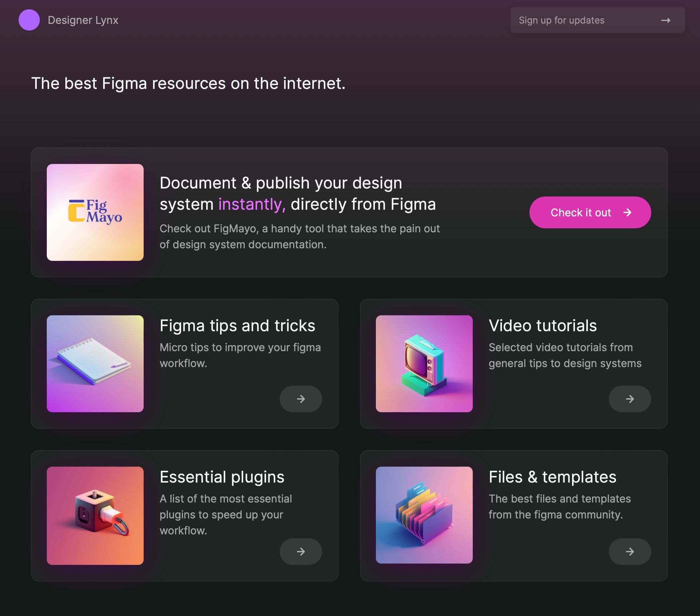Select the Video tutorials heading
The width and height of the screenshot is (700, 616).
pyautogui.click(x=542, y=326)
